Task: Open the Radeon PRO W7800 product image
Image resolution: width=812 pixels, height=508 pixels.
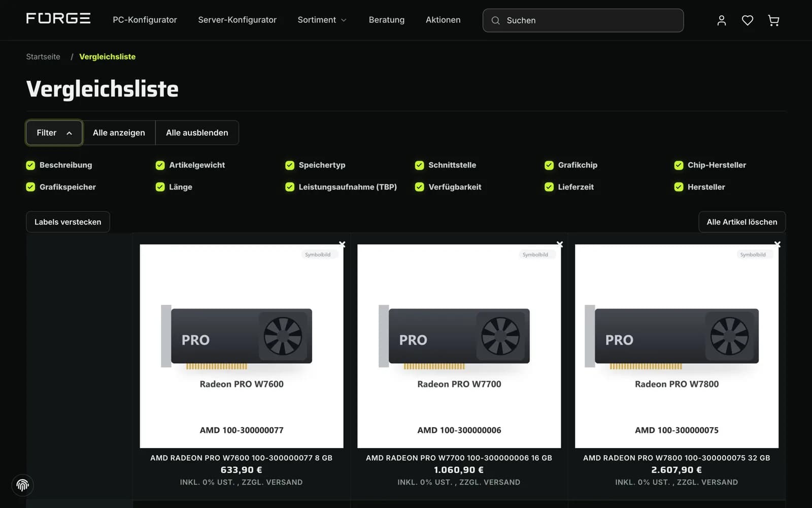Action: tap(676, 346)
